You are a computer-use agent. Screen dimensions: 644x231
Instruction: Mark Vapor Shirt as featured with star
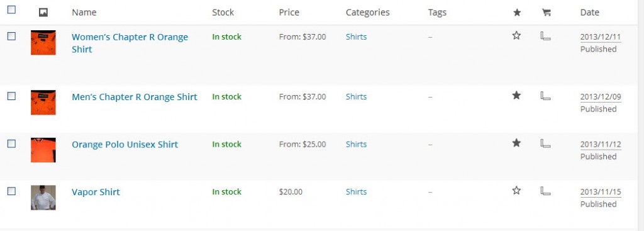tap(516, 191)
